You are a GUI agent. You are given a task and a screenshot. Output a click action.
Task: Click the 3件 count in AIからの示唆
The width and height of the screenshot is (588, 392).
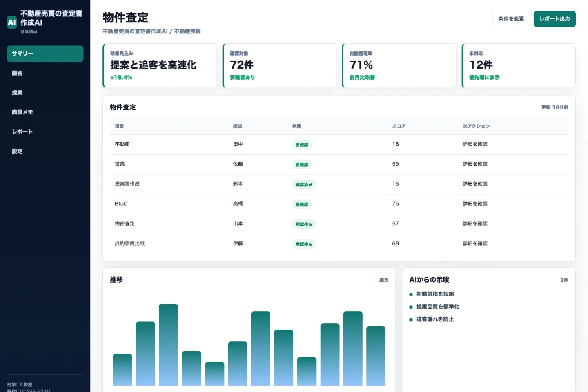point(564,280)
